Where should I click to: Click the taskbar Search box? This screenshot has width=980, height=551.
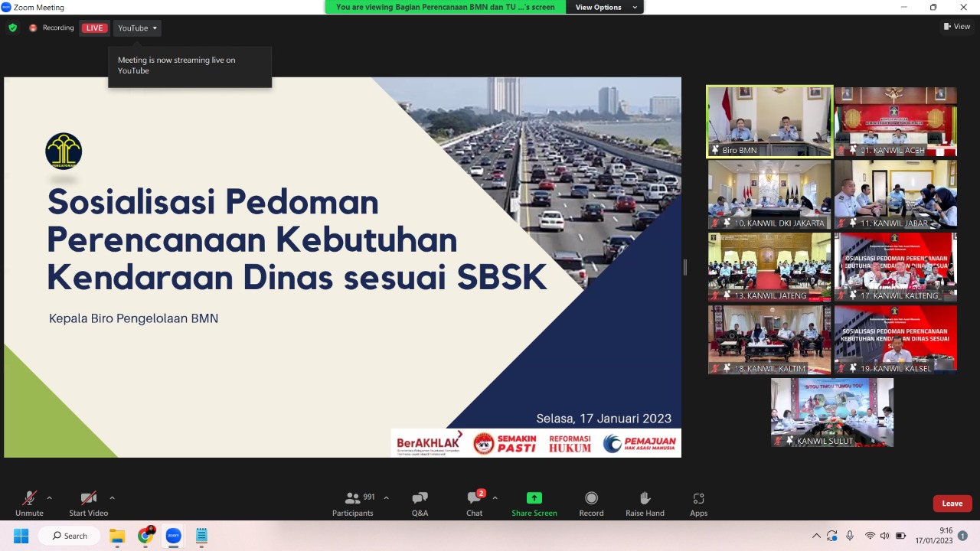tap(69, 536)
